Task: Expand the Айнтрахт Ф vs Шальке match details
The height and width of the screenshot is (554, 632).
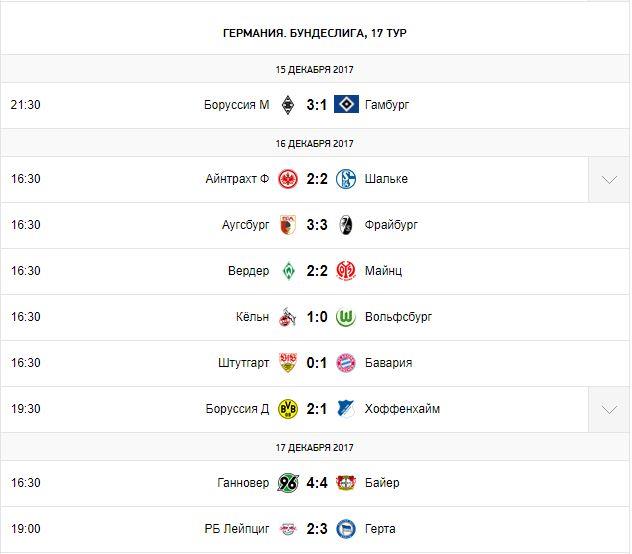Action: [609, 179]
